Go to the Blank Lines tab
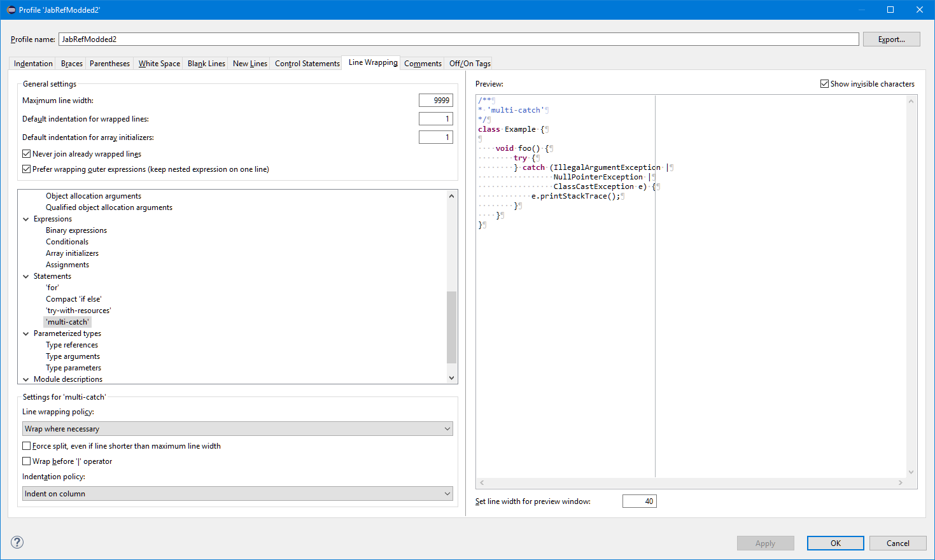935x560 pixels. pos(206,64)
